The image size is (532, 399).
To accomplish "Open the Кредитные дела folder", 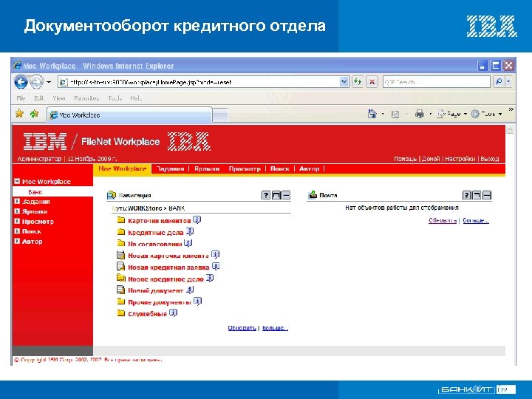I will pyautogui.click(x=155, y=233).
